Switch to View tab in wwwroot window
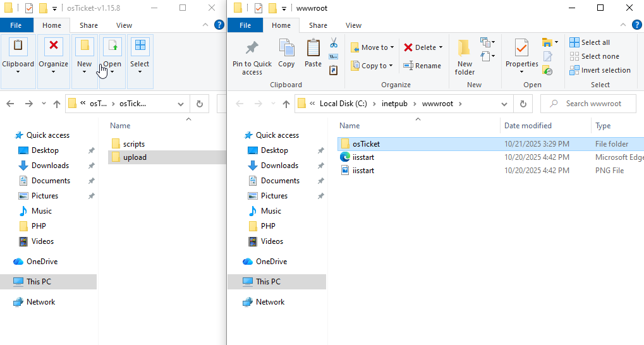Viewport: 644px width, 345px height. click(x=353, y=25)
